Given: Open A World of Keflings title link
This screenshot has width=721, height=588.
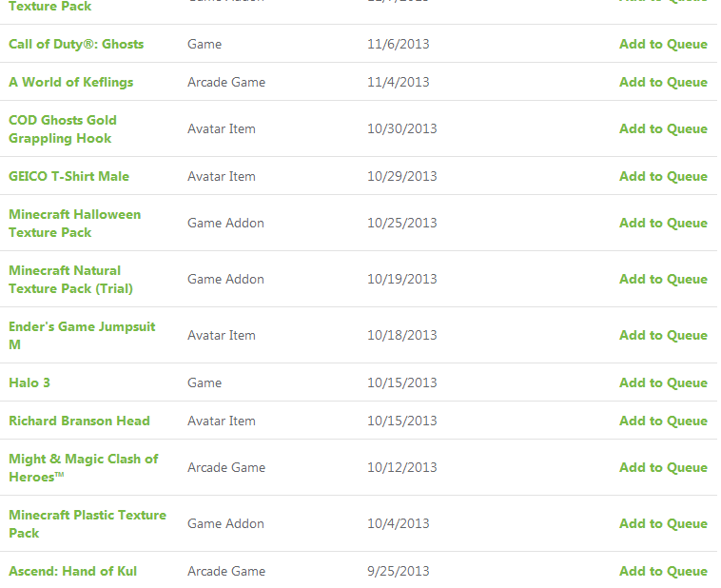Looking at the screenshot, I should pyautogui.click(x=71, y=82).
